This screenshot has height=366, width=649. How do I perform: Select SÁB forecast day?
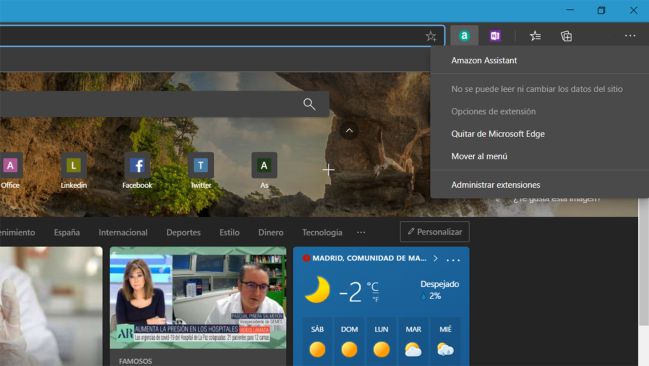point(317,343)
